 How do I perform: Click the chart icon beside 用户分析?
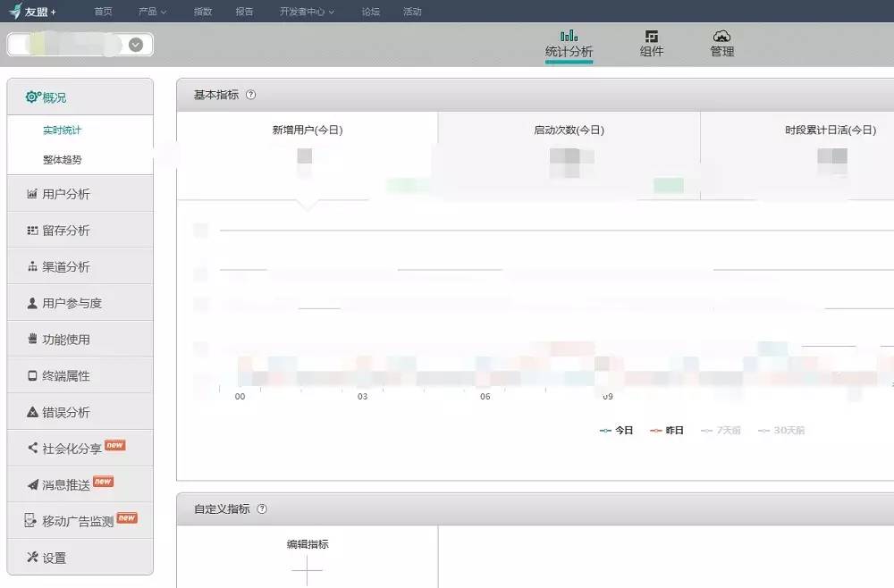(x=32, y=194)
